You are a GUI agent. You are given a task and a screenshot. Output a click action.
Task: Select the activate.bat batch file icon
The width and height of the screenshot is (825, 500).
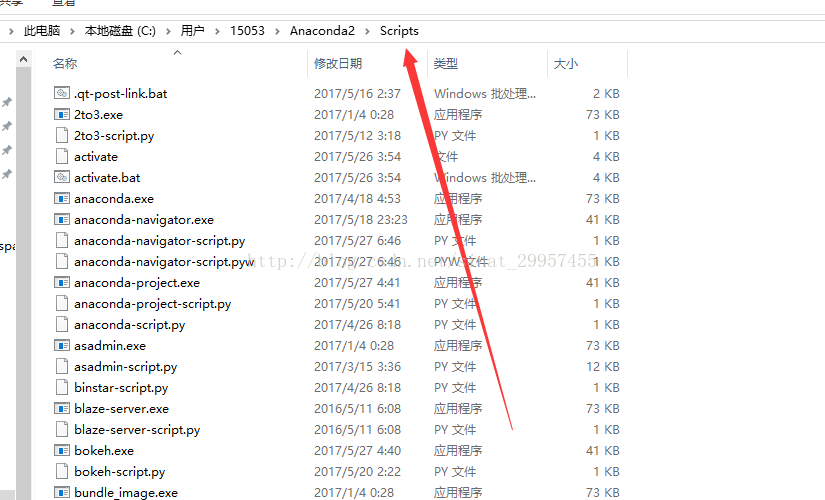[x=62, y=177]
